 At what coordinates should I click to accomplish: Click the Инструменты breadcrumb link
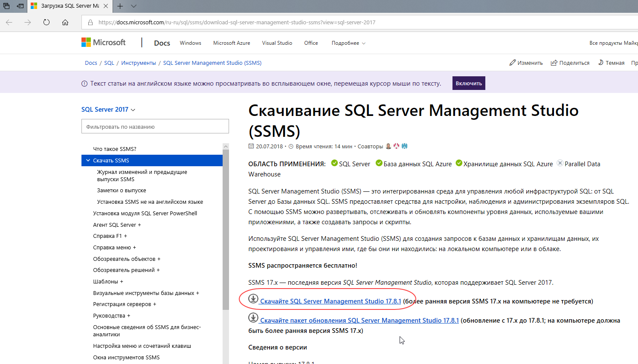[x=139, y=63]
